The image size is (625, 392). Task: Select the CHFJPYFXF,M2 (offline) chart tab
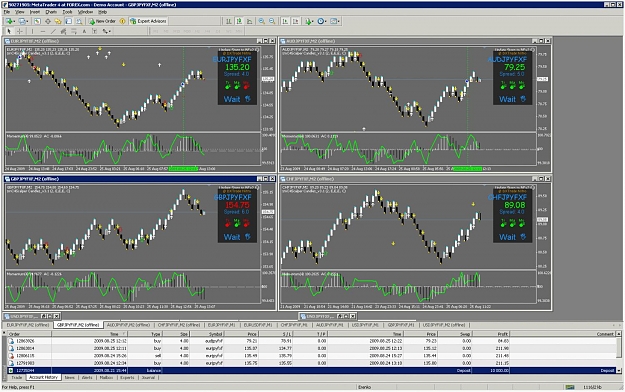tap(179, 325)
